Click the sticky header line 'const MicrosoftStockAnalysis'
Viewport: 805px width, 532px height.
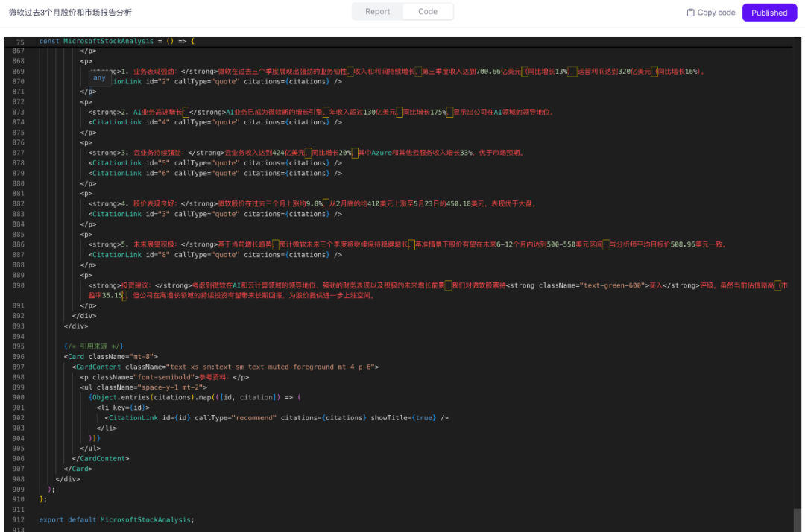click(116, 41)
